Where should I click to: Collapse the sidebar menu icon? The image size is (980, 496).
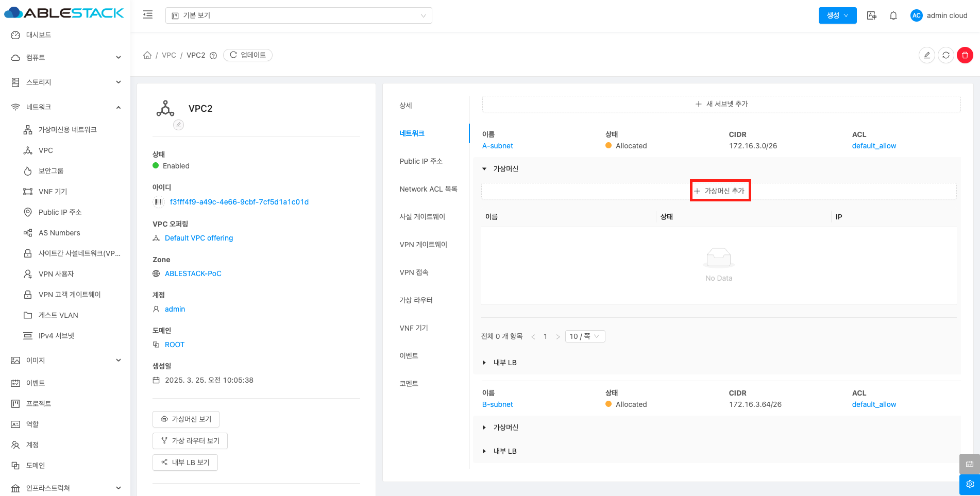(148, 15)
